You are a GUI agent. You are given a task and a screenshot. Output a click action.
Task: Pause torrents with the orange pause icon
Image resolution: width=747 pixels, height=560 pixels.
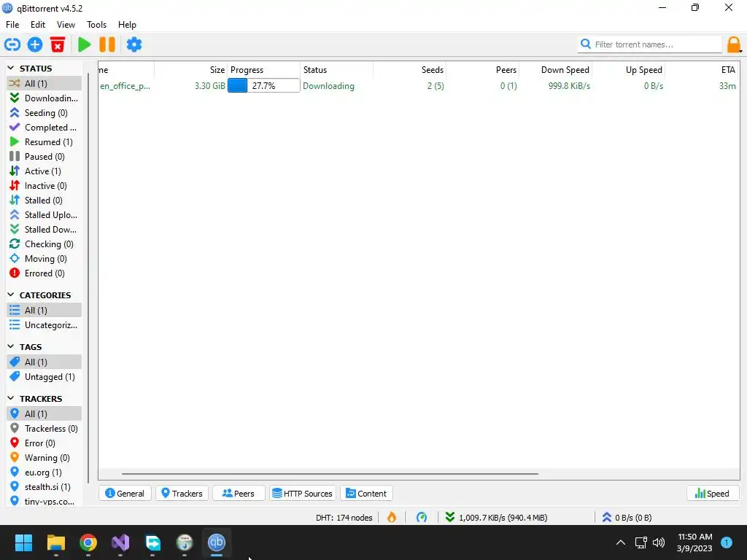[107, 44]
